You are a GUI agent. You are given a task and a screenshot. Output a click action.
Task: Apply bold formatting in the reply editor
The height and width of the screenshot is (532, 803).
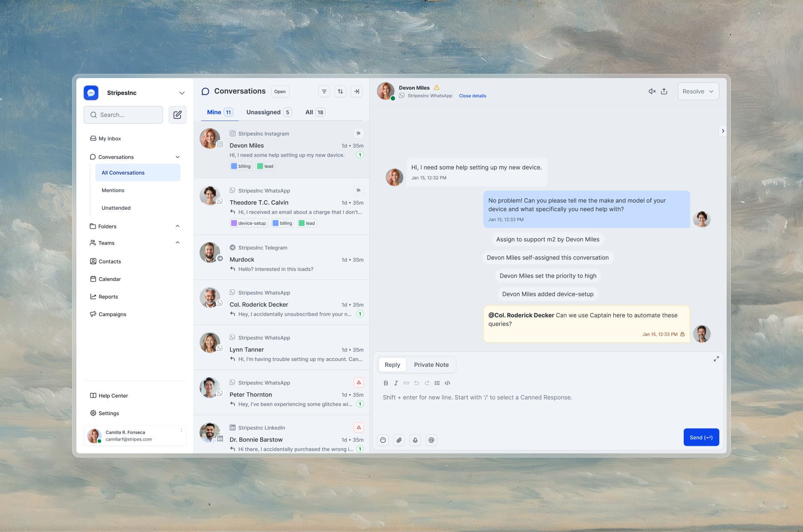tap(386, 383)
